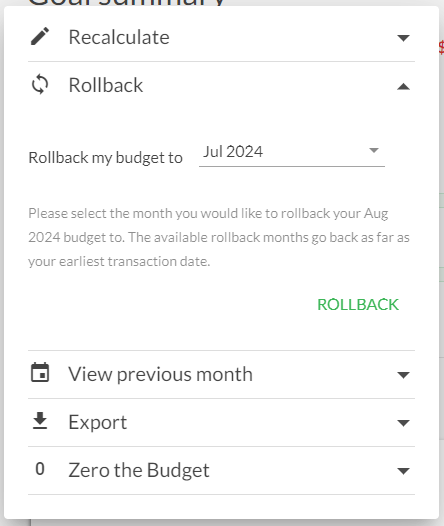Expand the Export section arrow
This screenshot has height=526, width=444.
point(403,423)
